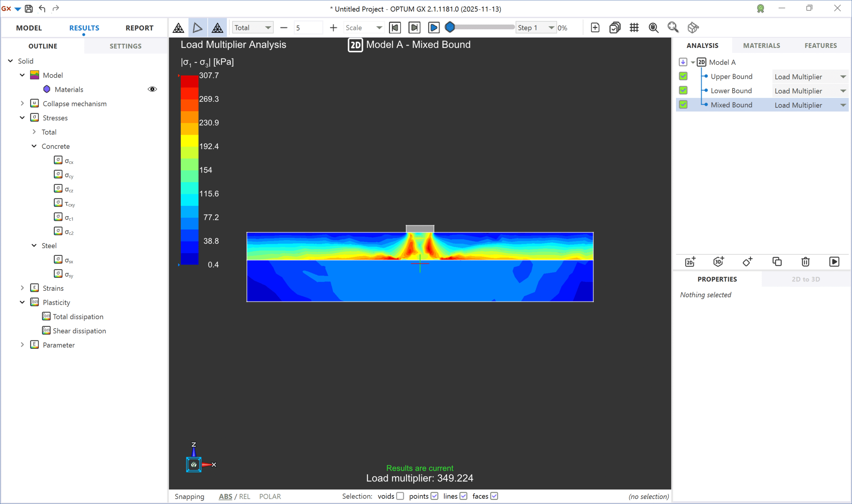
Task: Click the duplicate stage icon
Action: [x=777, y=261]
